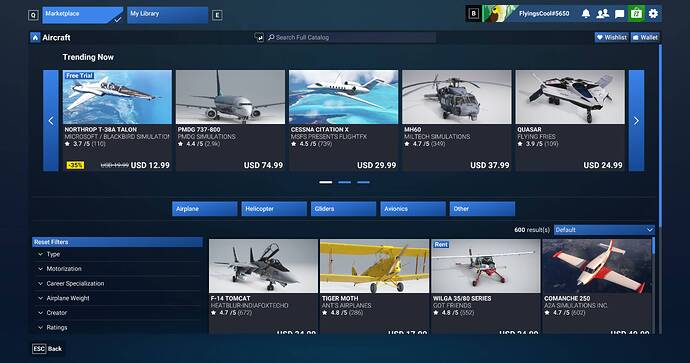
Task: Open the Default sort dropdown
Action: tap(604, 230)
